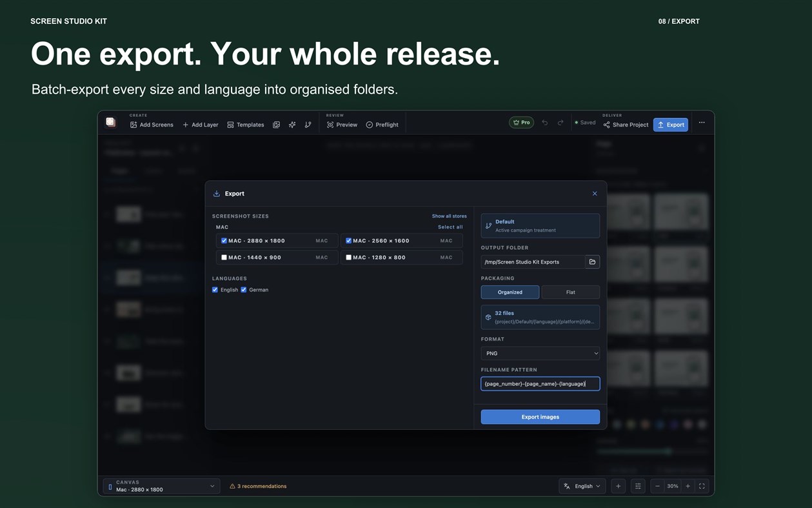Click the Export images button
This screenshot has width=812, height=508.
(540, 417)
